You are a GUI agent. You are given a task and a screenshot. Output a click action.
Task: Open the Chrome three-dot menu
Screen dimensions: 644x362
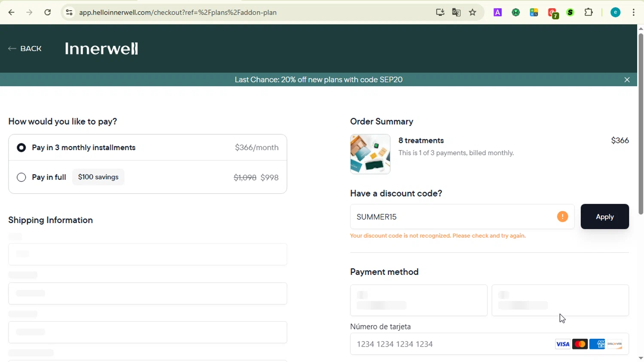634,12
